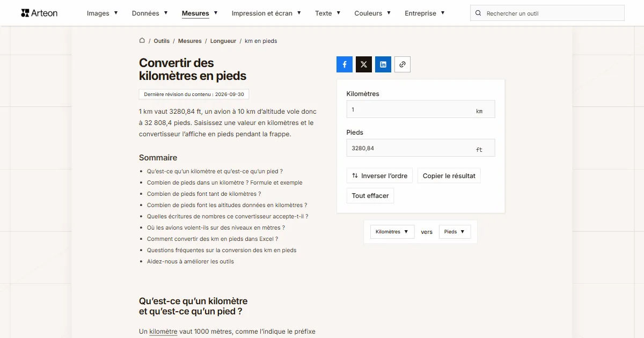Click the "Convertir des kilomètres en pieds" title
The image size is (644, 338).
pyautogui.click(x=193, y=69)
